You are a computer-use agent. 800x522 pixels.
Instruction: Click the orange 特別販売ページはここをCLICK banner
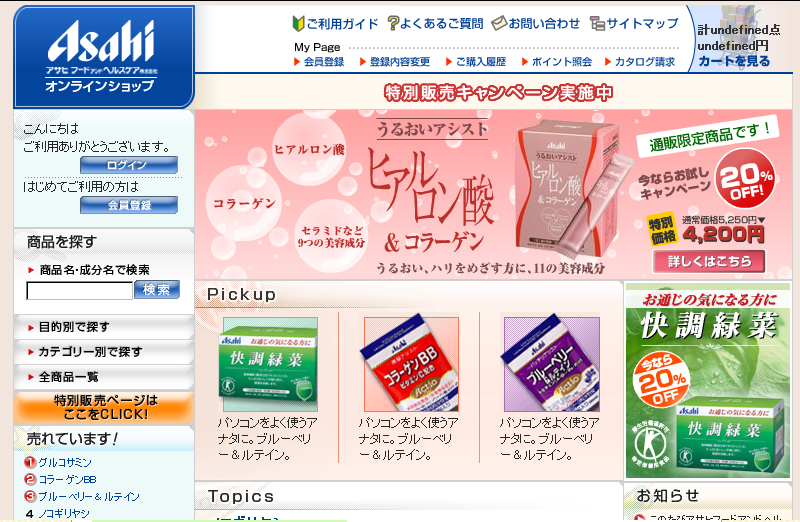(x=104, y=407)
